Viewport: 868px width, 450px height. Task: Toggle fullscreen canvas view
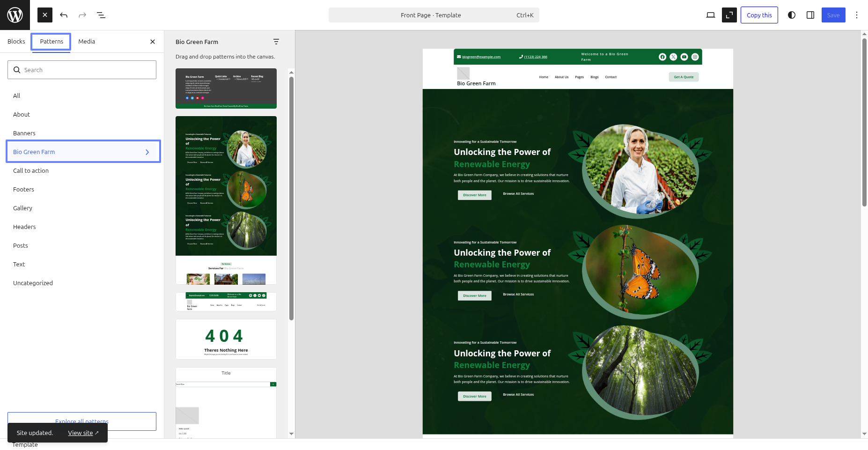point(729,15)
